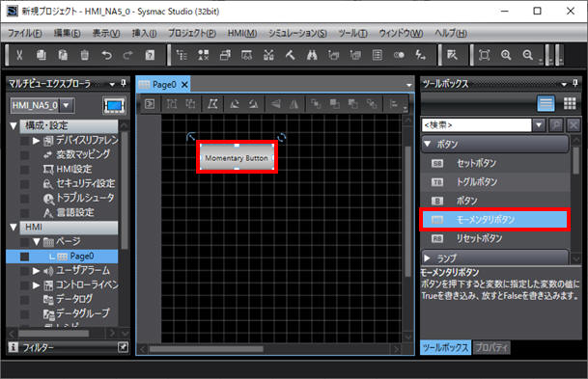Toggle checkbox beside トラブルシュータ

pos(25,199)
